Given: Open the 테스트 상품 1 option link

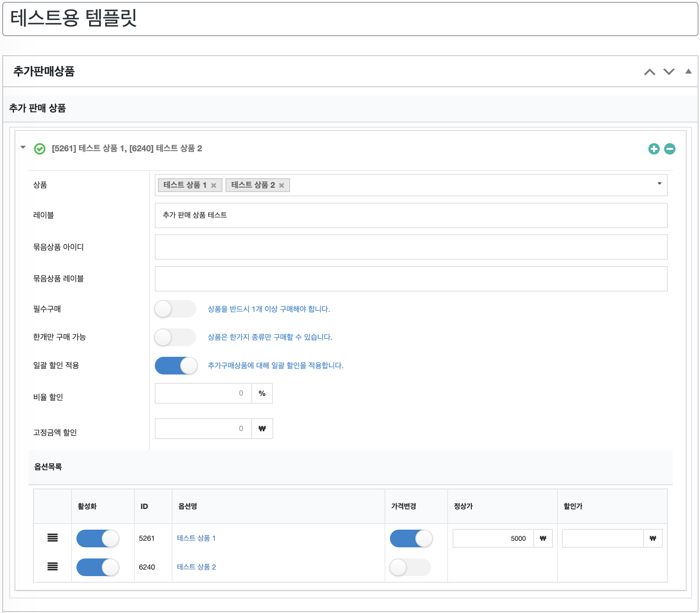Looking at the screenshot, I should [196, 538].
